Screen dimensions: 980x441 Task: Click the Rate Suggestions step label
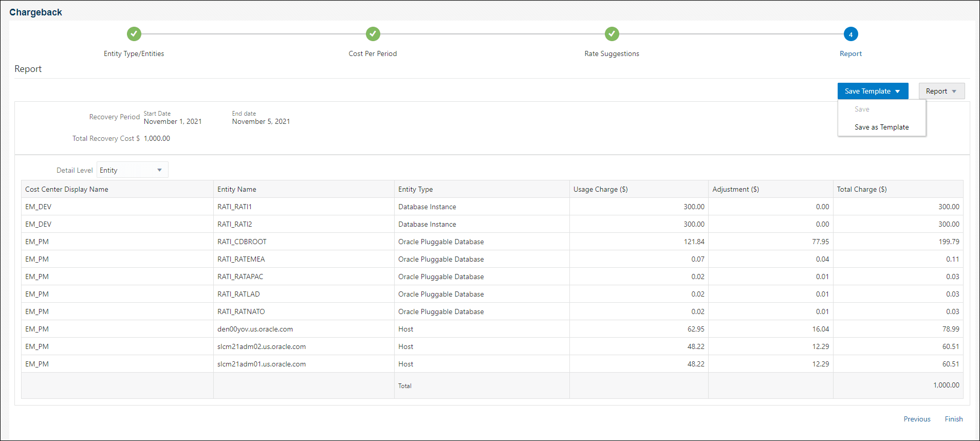[612, 53]
